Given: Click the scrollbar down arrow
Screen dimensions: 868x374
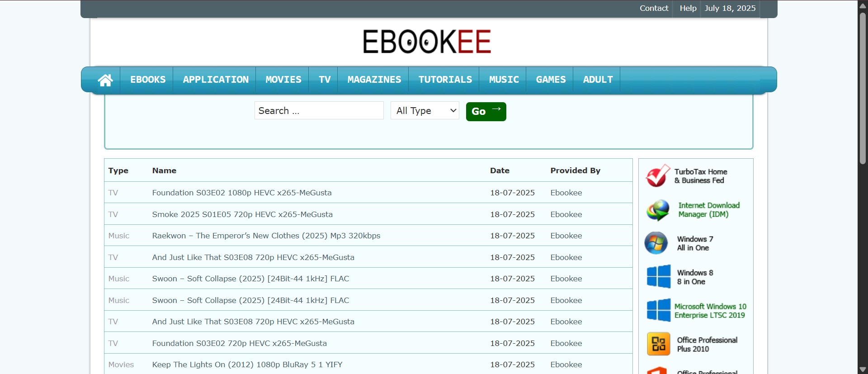Looking at the screenshot, I should coord(863,369).
